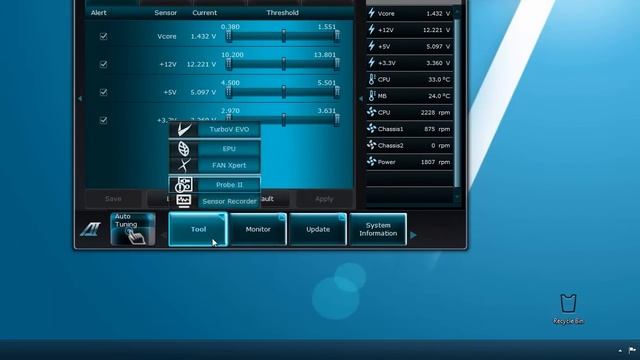
Task: Click the Threshold column header
Action: pos(282,13)
